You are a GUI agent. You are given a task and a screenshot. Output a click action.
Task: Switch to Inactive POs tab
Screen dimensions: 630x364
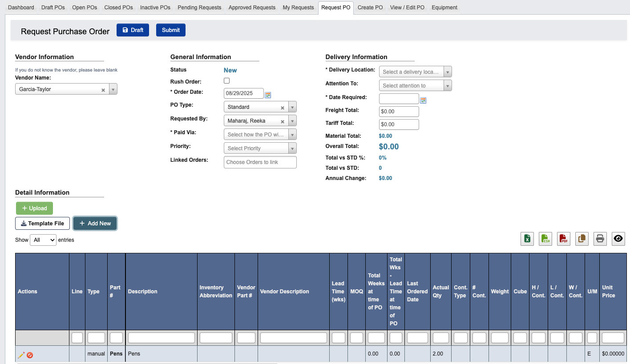coord(155,8)
